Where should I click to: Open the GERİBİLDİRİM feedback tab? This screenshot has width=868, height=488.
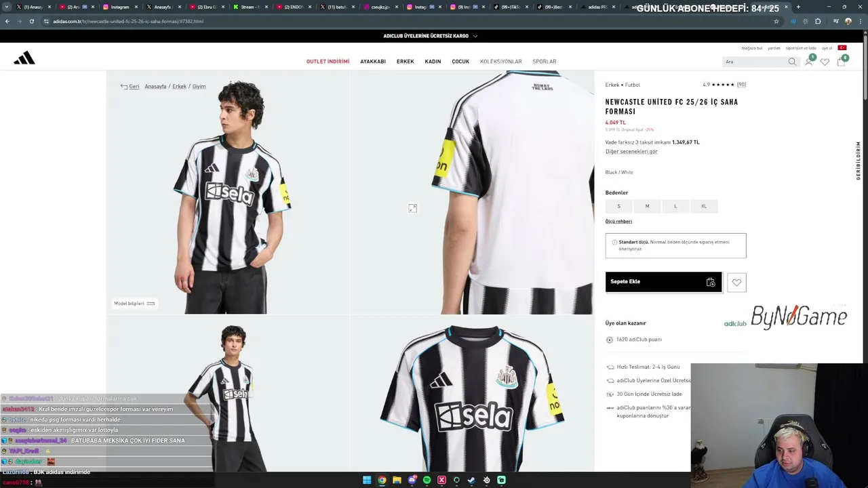coord(858,161)
